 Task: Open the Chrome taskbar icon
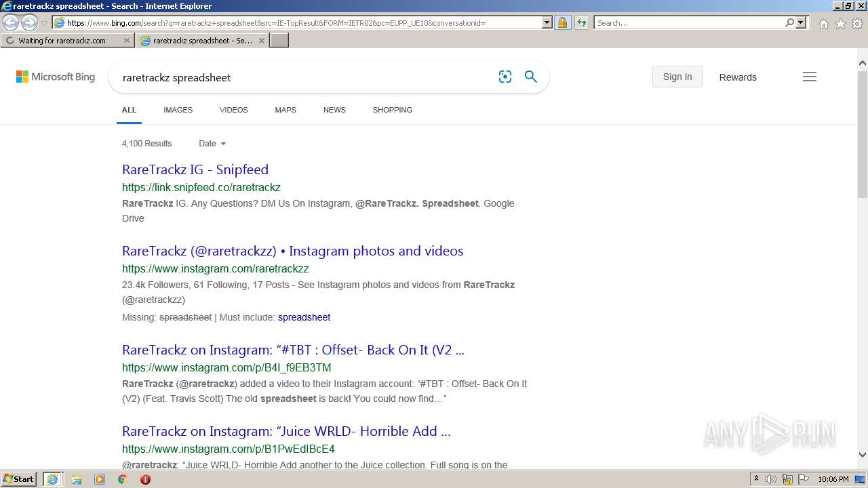[123, 479]
